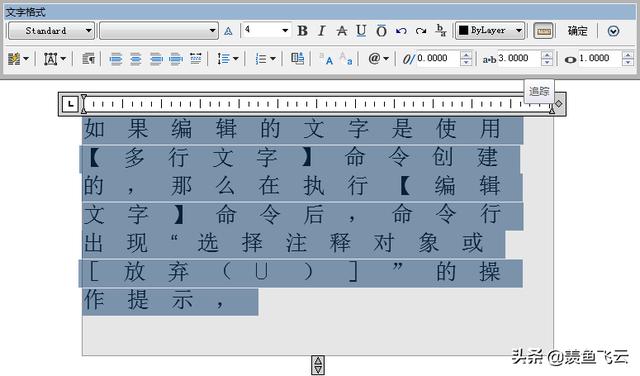This screenshot has width=640, height=376.
Task: Click the redo arrow icon
Action: pos(421,31)
